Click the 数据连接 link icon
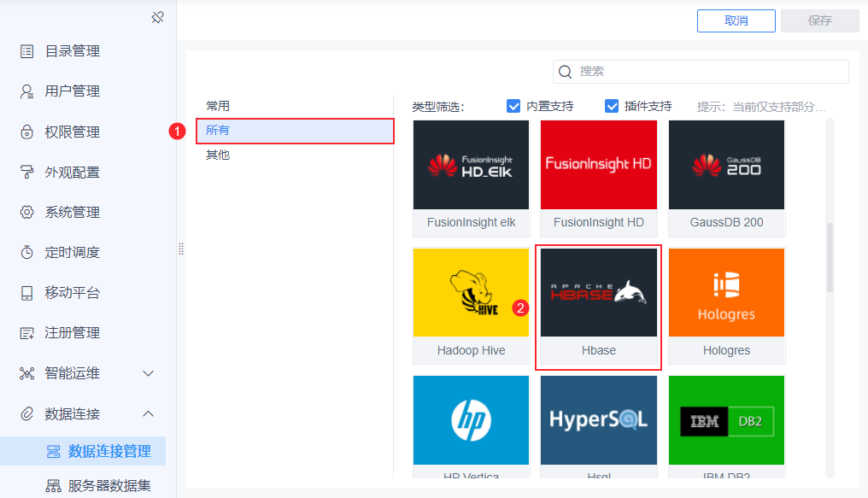The height and width of the screenshot is (498, 868). tap(26, 414)
